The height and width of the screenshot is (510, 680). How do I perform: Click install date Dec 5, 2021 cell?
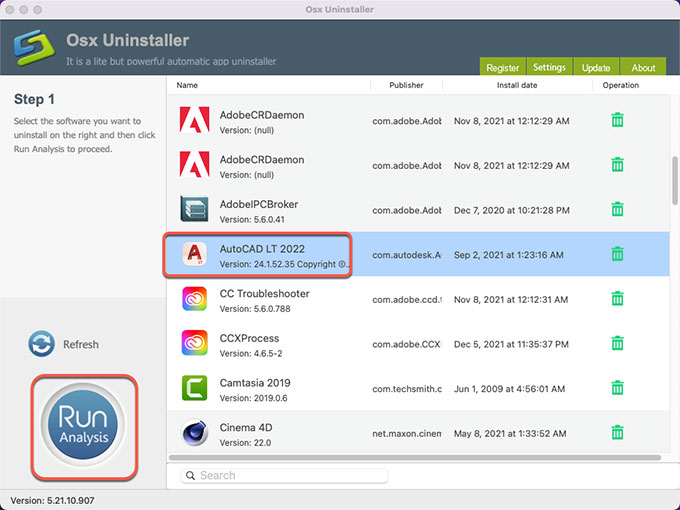coord(511,344)
